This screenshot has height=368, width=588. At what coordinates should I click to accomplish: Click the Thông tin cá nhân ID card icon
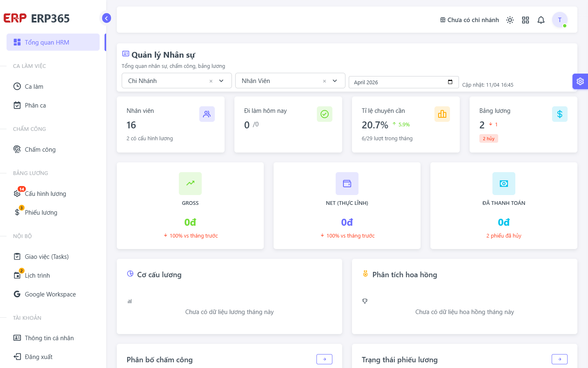coord(17,338)
